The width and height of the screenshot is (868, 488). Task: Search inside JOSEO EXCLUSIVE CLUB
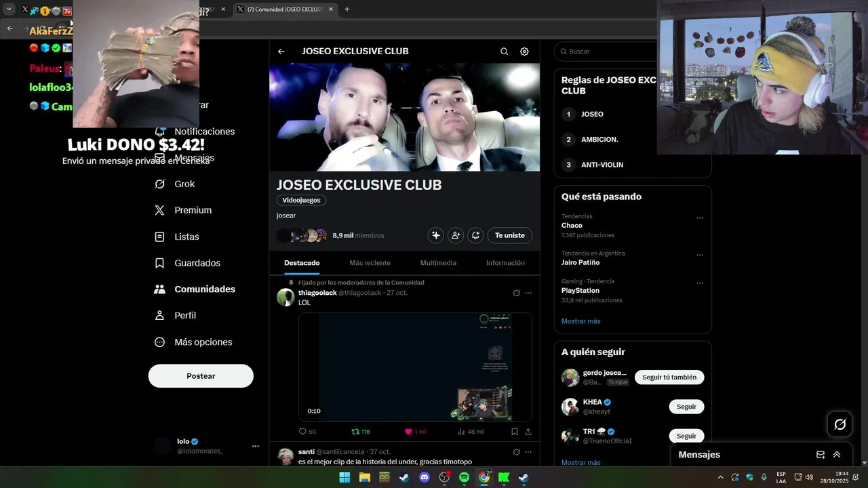(x=504, y=52)
